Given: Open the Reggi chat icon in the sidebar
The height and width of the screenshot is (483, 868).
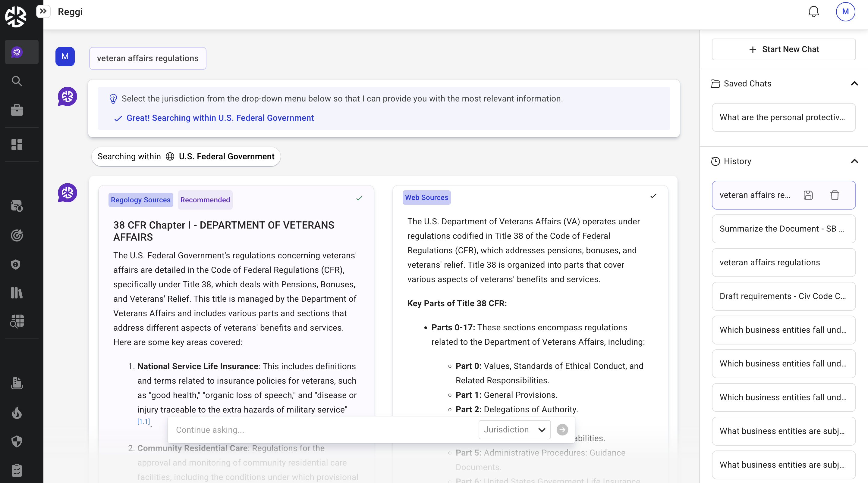Looking at the screenshot, I should point(17,52).
